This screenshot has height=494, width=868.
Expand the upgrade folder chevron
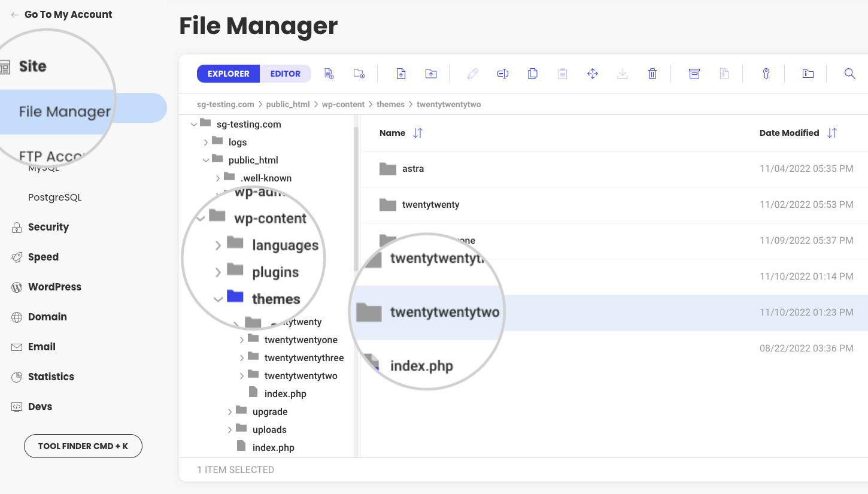tap(229, 412)
